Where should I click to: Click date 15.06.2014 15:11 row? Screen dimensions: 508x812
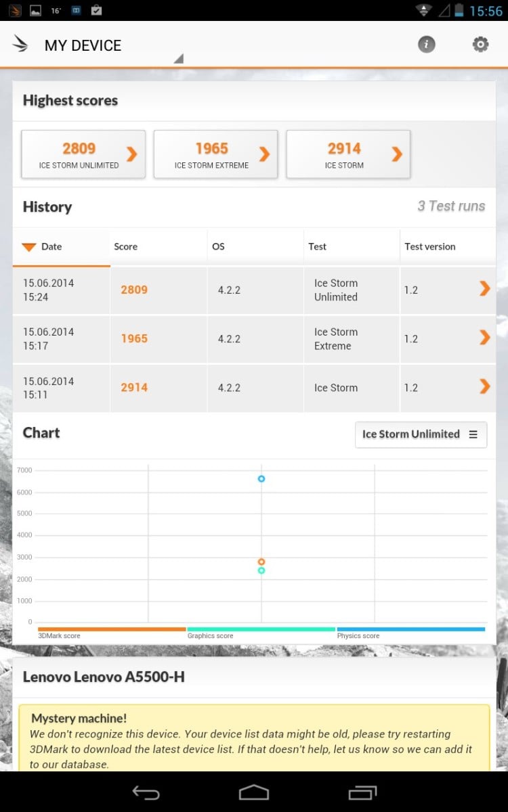(x=49, y=388)
